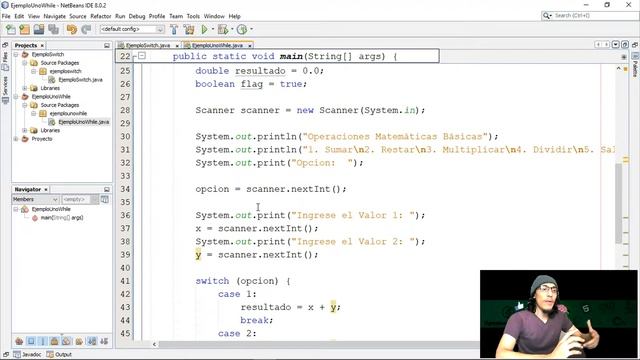Open the Refactor menu
The height and width of the screenshot is (360, 640).
coord(100,16)
